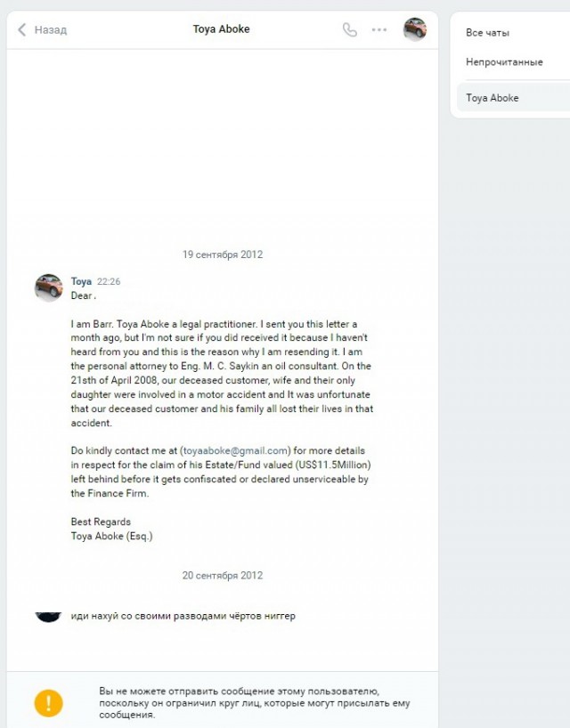The height and width of the screenshot is (728, 570).
Task: Select the Toya Aboke chat in sidebar
Action: coord(513,98)
